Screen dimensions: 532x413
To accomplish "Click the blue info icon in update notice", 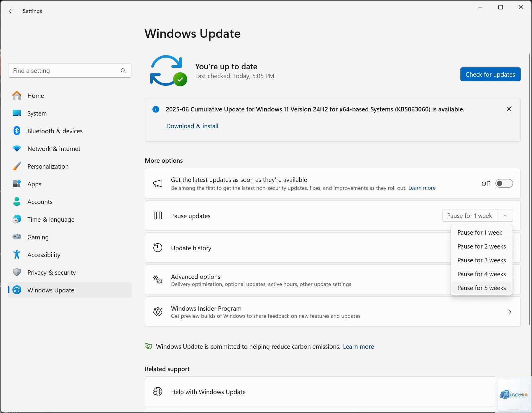I will 156,109.
